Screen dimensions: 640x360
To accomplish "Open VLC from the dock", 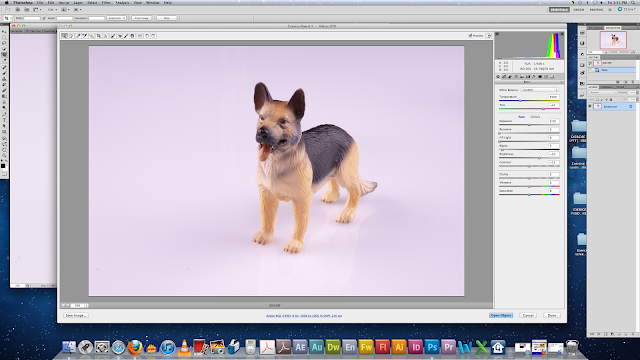I will pyautogui.click(x=184, y=347).
